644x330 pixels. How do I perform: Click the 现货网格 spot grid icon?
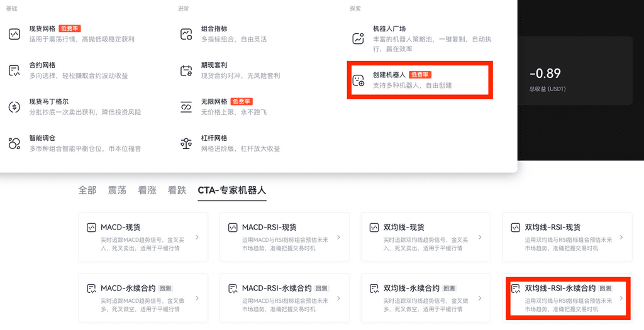[x=14, y=34]
